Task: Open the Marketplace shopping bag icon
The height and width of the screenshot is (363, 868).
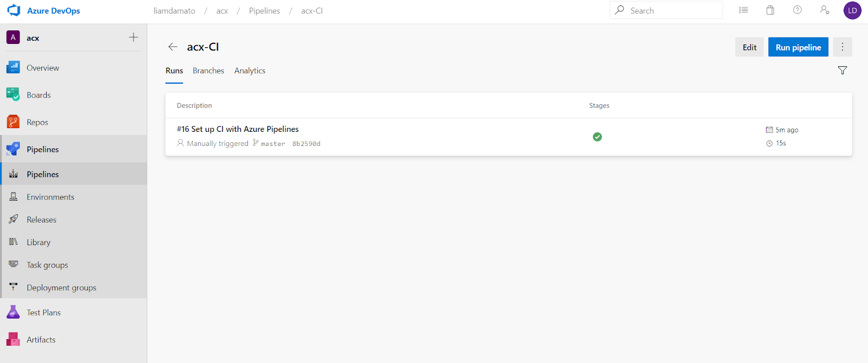Action: point(770,10)
